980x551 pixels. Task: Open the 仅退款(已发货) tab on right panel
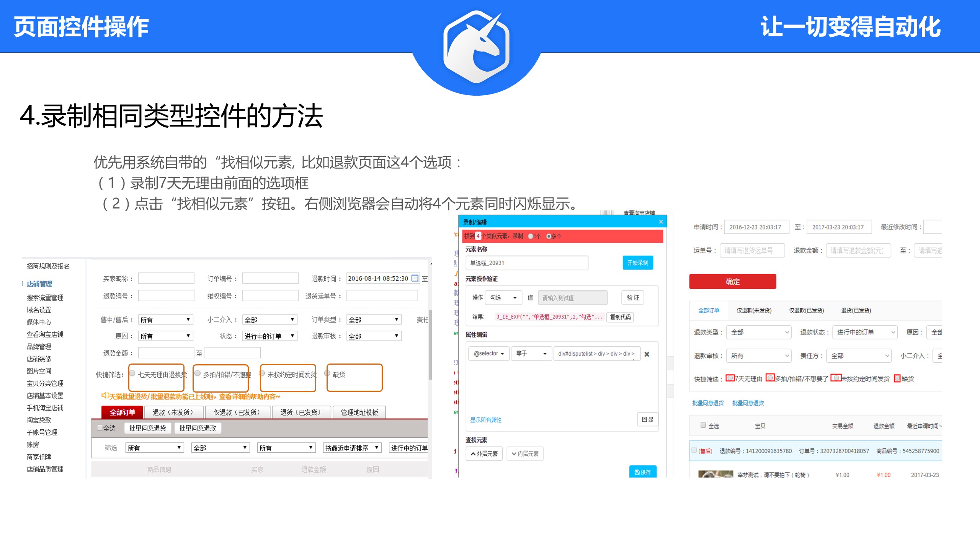[x=806, y=310]
